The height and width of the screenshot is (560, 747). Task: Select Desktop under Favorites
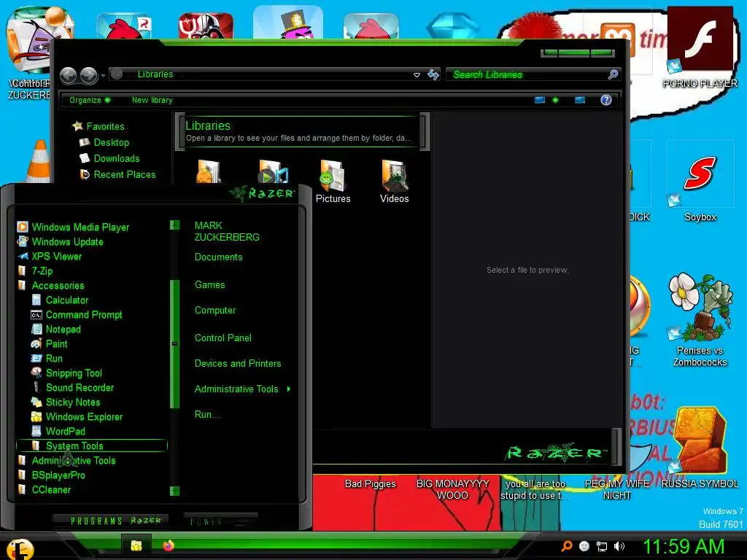tap(104, 142)
